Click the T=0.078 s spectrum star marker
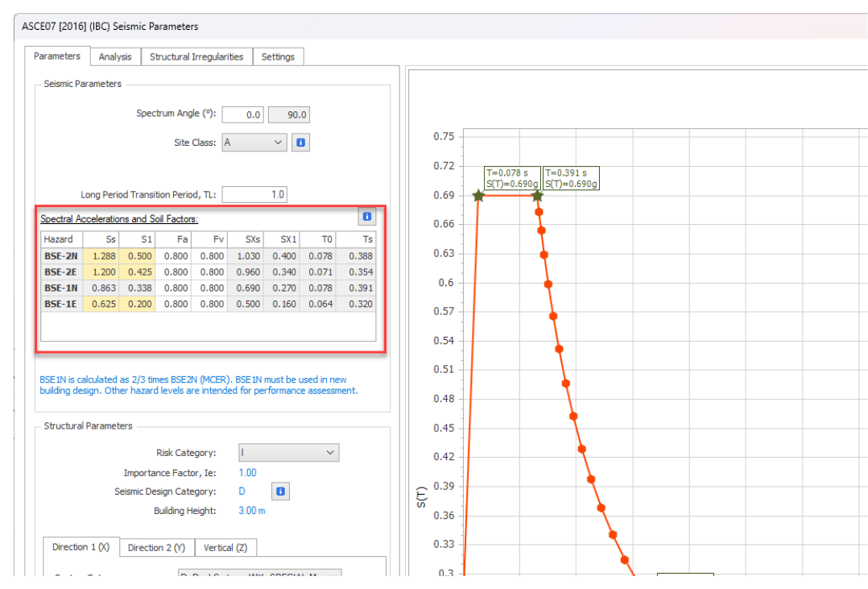Image resolution: width=868 pixels, height=589 pixels. click(479, 196)
